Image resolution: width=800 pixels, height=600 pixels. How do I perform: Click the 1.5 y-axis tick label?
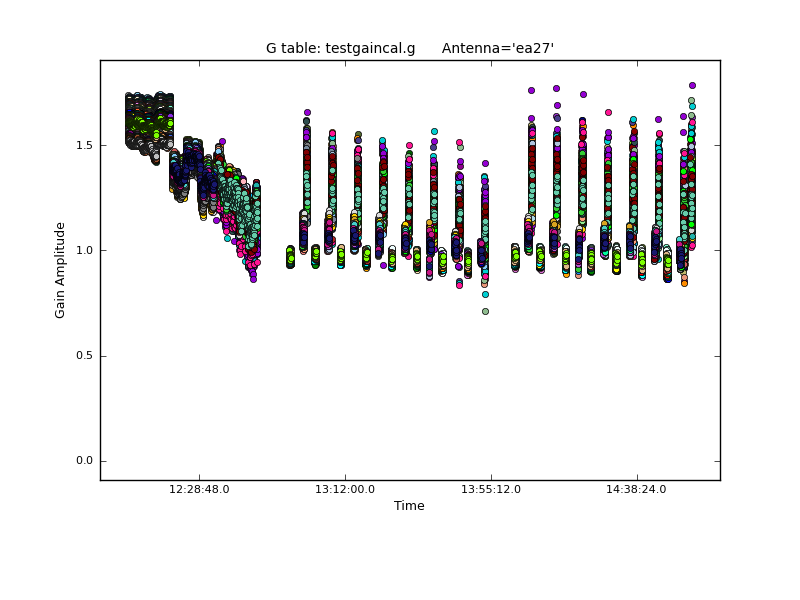(85, 145)
